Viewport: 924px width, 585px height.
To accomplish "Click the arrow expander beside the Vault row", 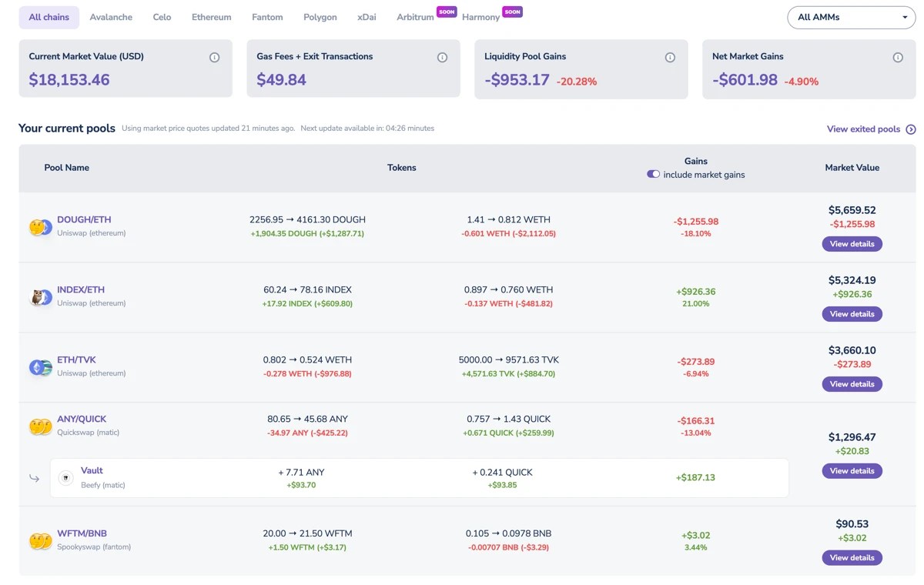I will (x=35, y=478).
